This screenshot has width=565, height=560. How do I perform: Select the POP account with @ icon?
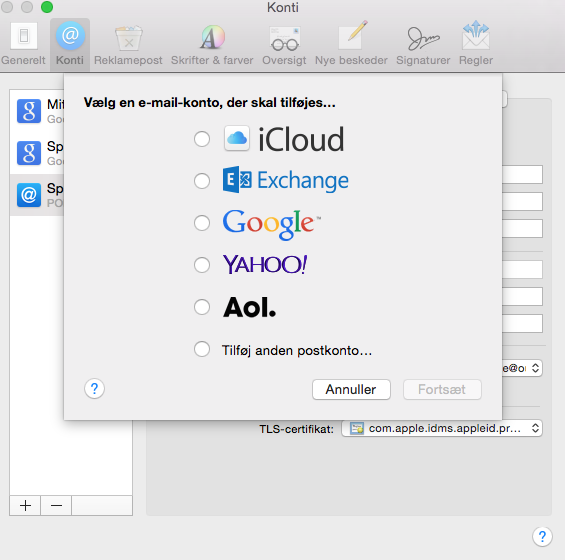pos(37,195)
